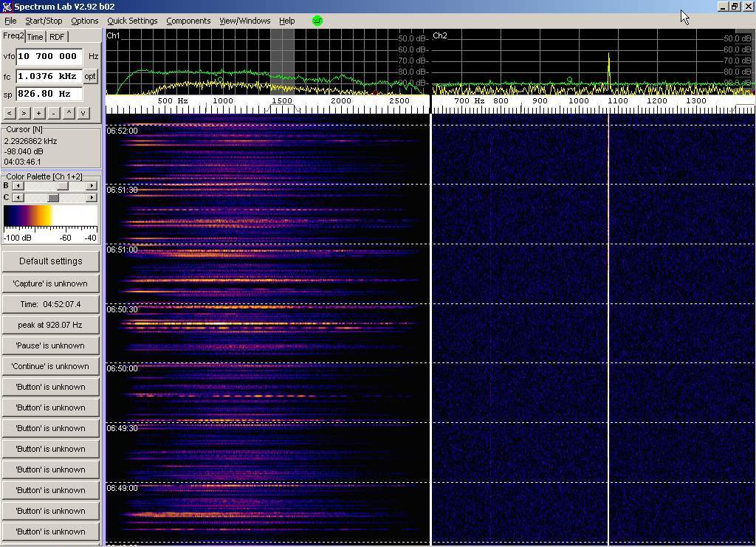756x547 pixels.
Task: Open the Quick Settings menu
Action: [132, 21]
